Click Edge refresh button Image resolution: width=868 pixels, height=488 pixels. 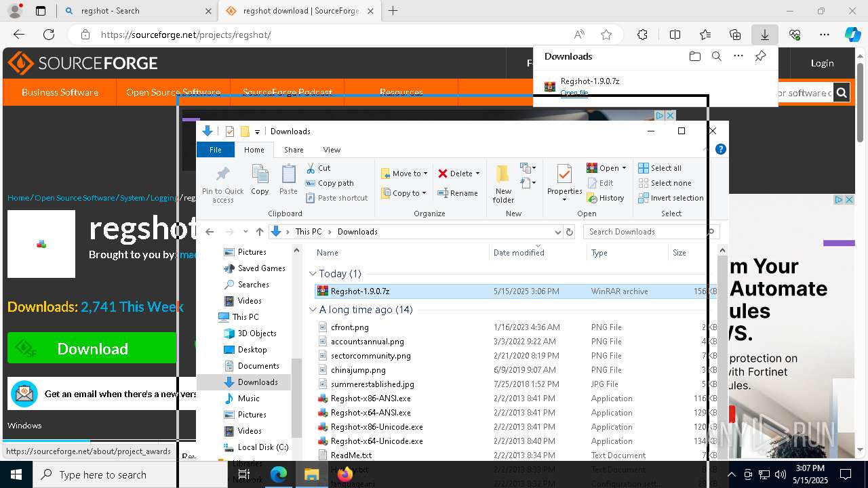tap(49, 35)
